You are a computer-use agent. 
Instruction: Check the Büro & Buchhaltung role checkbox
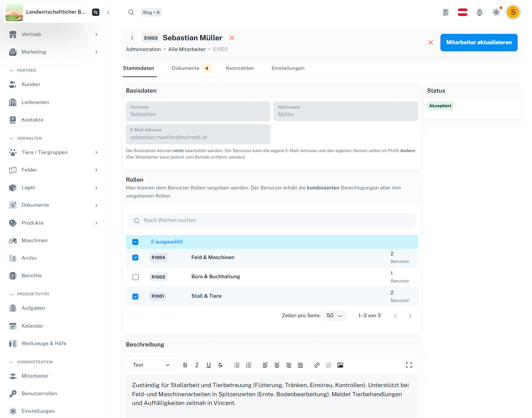[136, 277]
